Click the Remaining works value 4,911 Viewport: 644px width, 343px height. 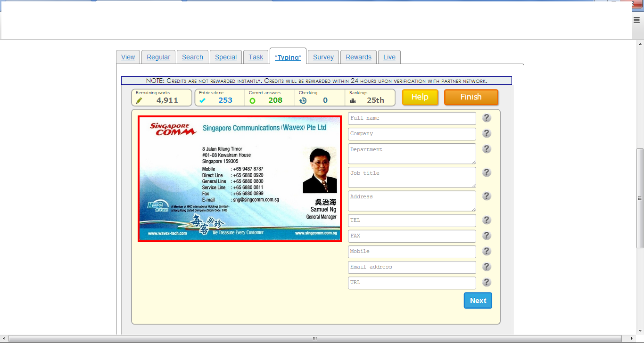point(167,100)
